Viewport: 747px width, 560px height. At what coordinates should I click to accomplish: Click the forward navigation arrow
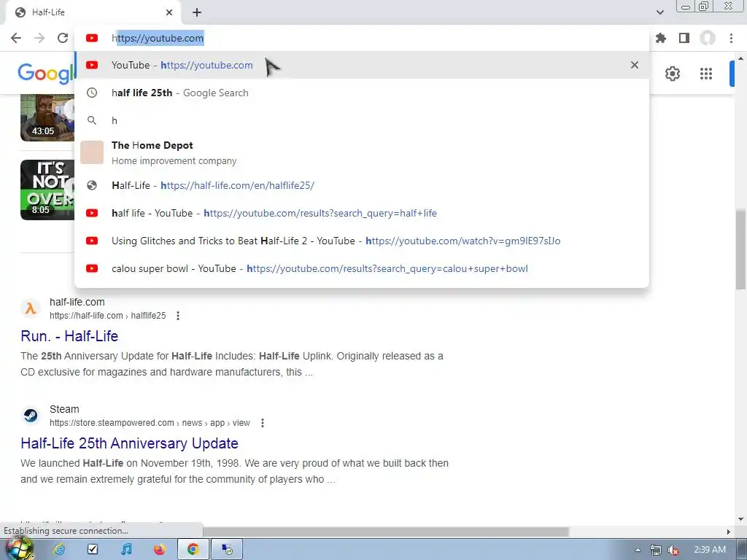(x=39, y=38)
